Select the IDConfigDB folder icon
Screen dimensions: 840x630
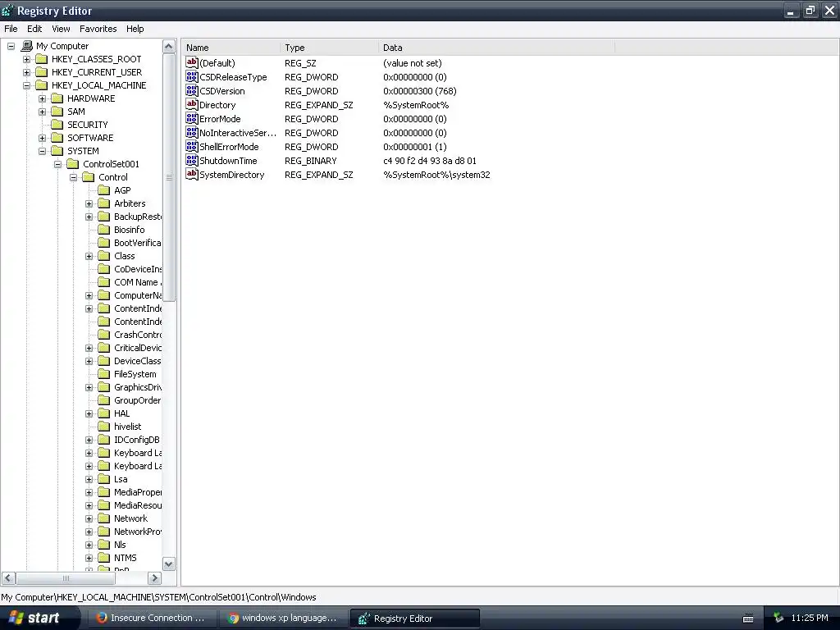pos(104,440)
